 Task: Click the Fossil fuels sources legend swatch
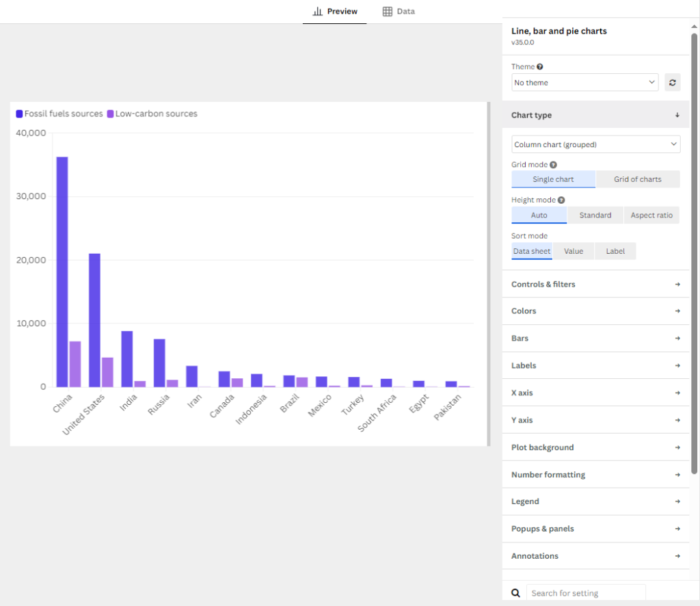(19, 114)
